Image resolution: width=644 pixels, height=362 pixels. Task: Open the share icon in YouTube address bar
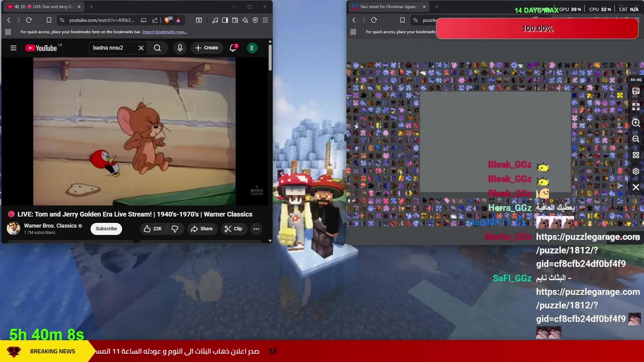pos(154,20)
